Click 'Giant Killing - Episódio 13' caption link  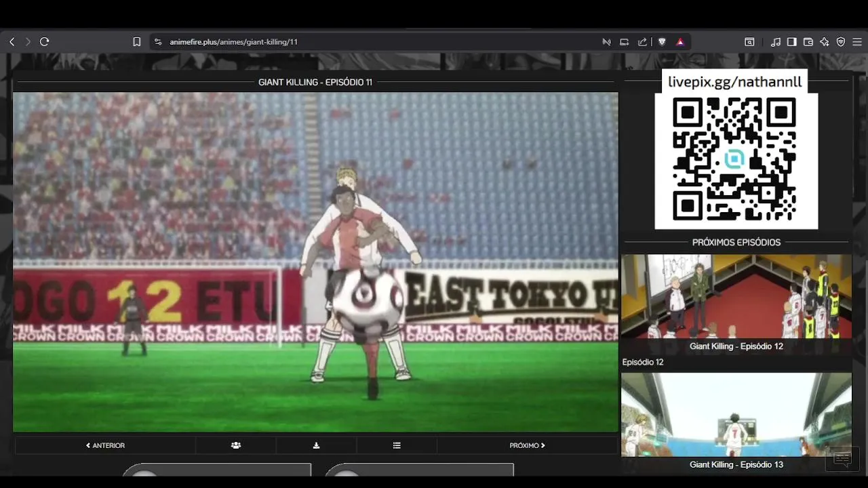click(x=736, y=464)
